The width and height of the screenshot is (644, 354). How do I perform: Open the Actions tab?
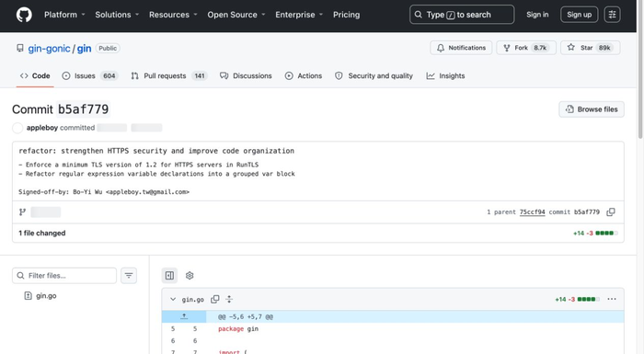[304, 76]
